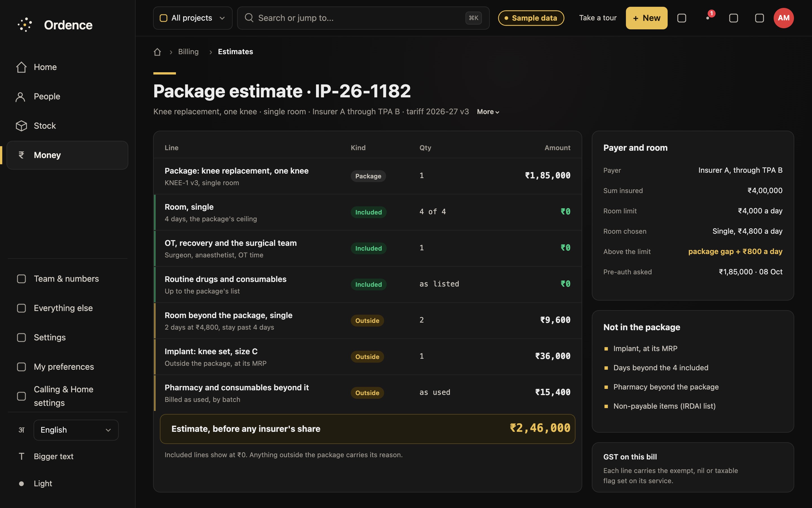
Task: Click toolbar icon right of New button
Action: coord(681,18)
